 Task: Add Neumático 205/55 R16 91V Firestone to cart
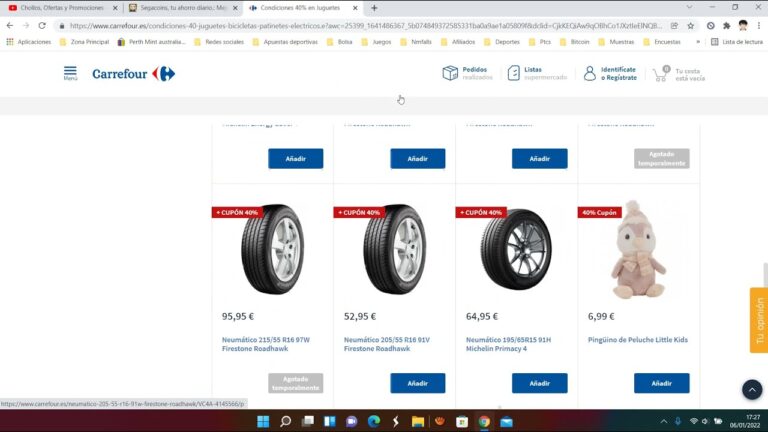(418, 383)
